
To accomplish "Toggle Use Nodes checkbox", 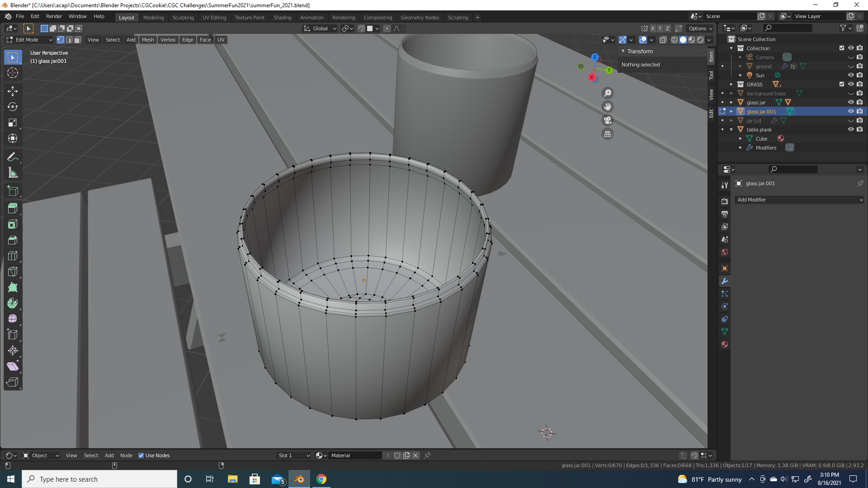I will [x=141, y=455].
